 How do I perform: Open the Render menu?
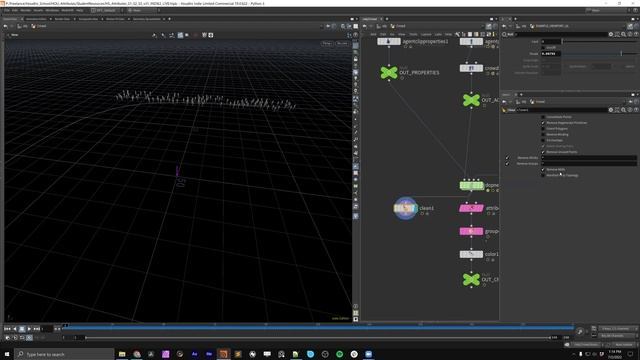[25, 10]
